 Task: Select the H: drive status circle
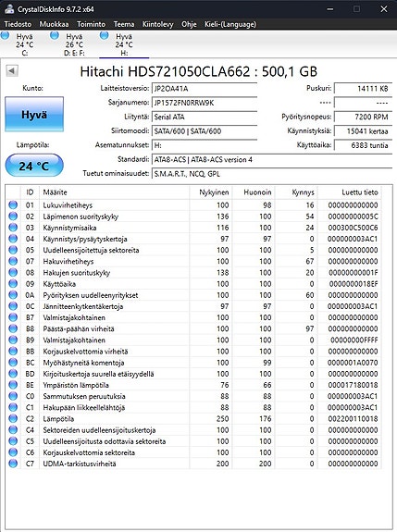click(x=105, y=36)
